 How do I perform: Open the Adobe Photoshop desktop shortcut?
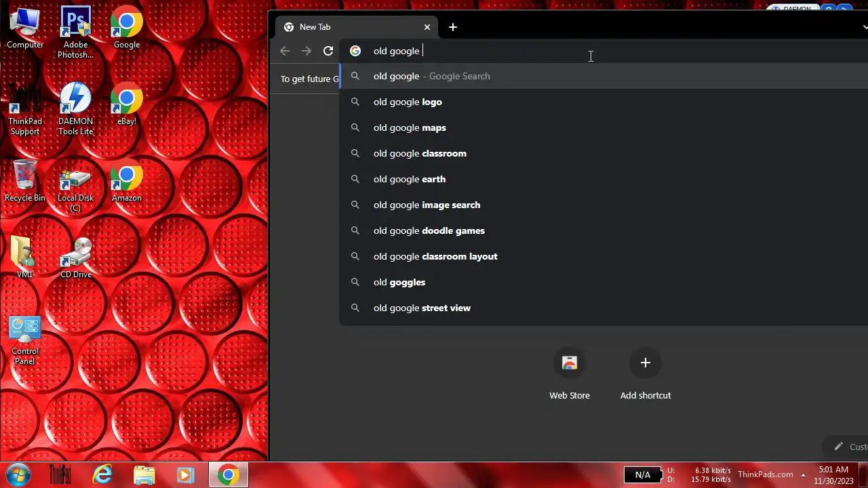tap(75, 33)
